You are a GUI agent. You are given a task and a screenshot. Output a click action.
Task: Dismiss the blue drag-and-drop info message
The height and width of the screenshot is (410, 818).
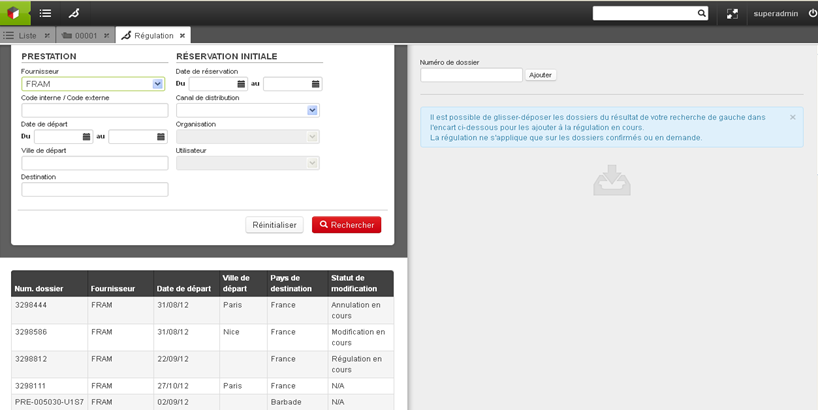pyautogui.click(x=792, y=117)
